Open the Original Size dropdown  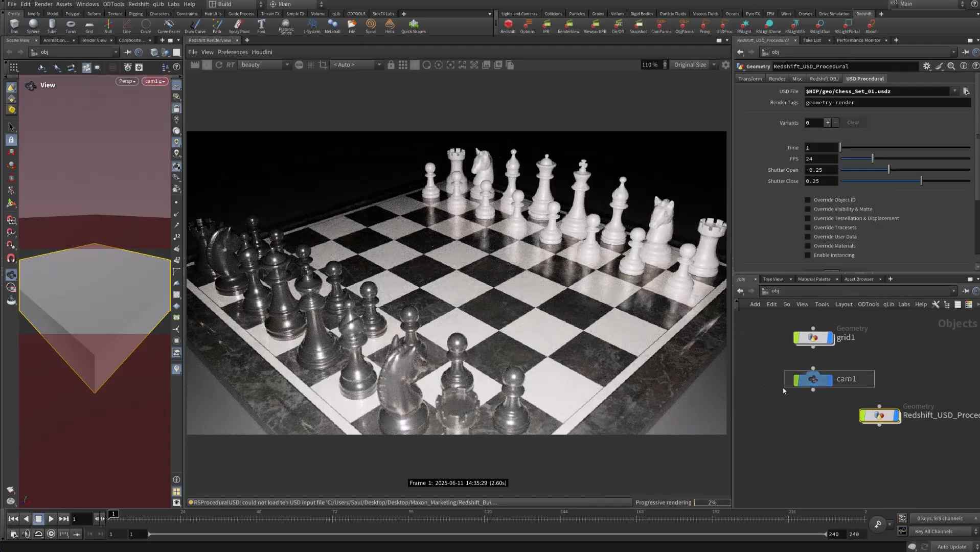click(694, 65)
